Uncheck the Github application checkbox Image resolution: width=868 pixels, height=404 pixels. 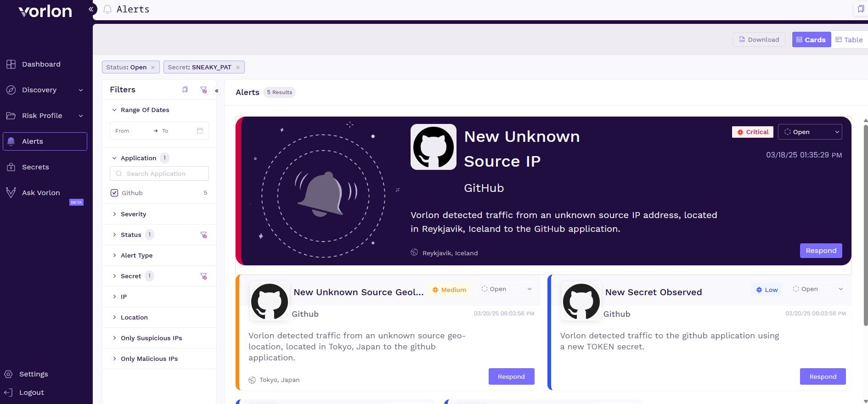[114, 193]
